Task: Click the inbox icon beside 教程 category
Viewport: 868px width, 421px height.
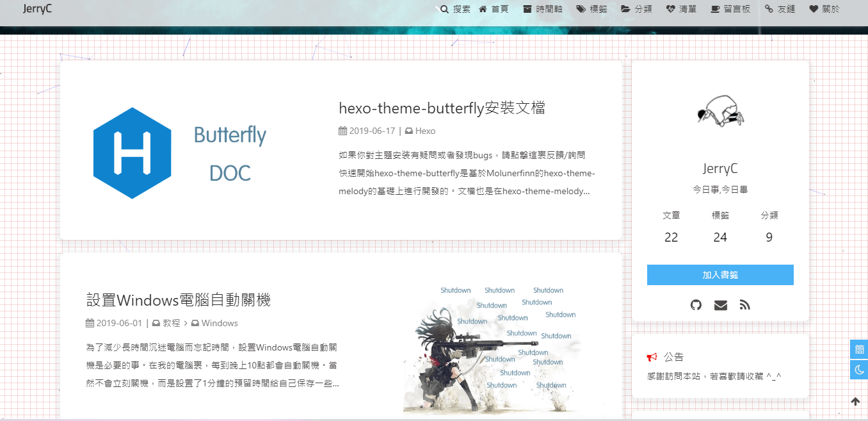Action: pos(156,323)
